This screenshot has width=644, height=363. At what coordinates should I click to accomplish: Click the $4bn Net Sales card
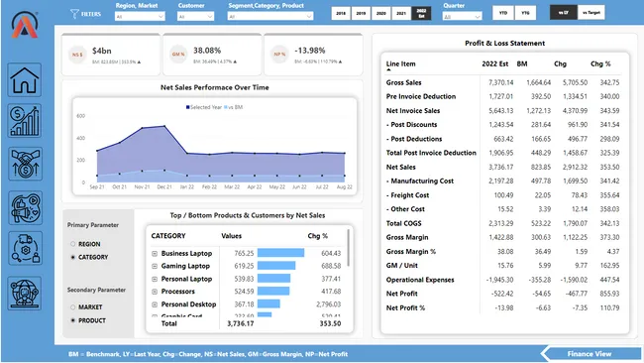click(x=111, y=55)
